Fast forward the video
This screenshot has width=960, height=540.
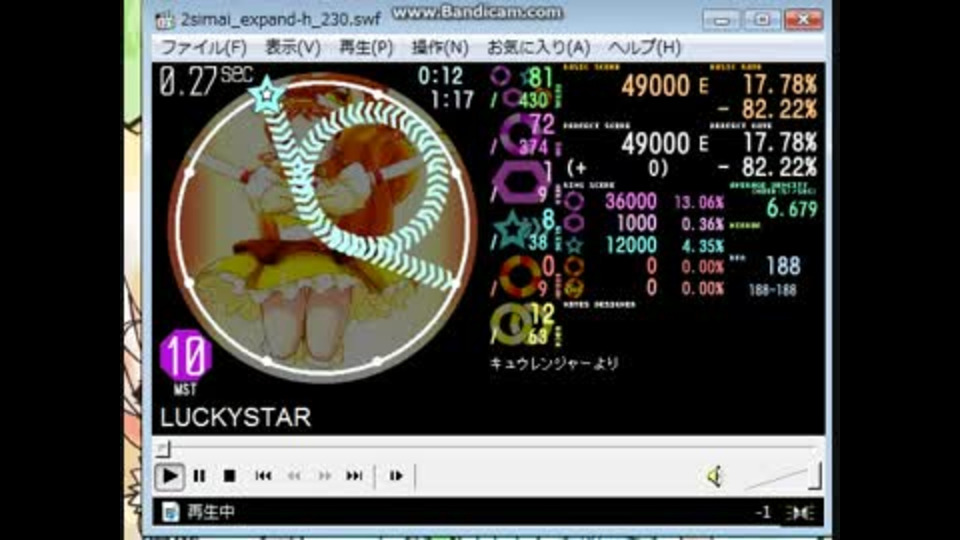[x=324, y=476]
